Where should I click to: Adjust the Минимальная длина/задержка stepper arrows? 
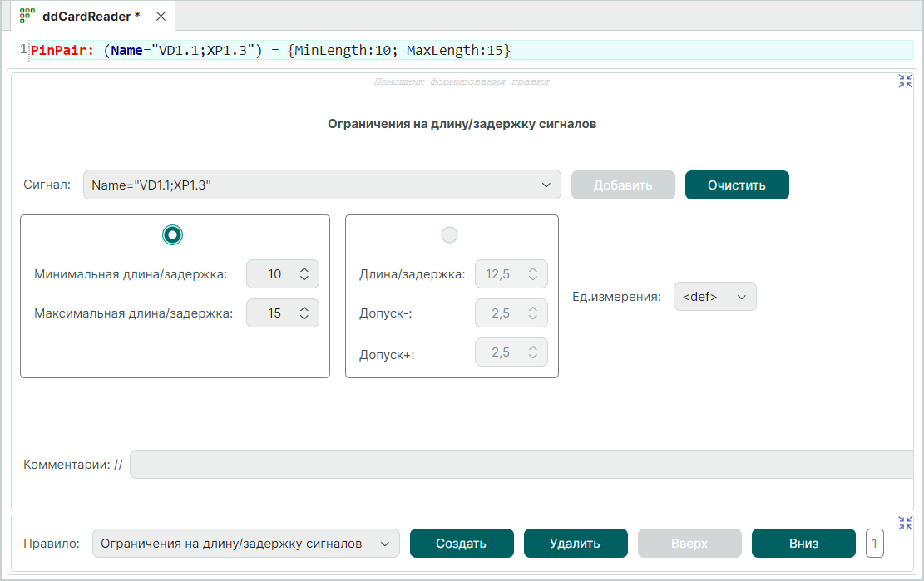tap(304, 274)
